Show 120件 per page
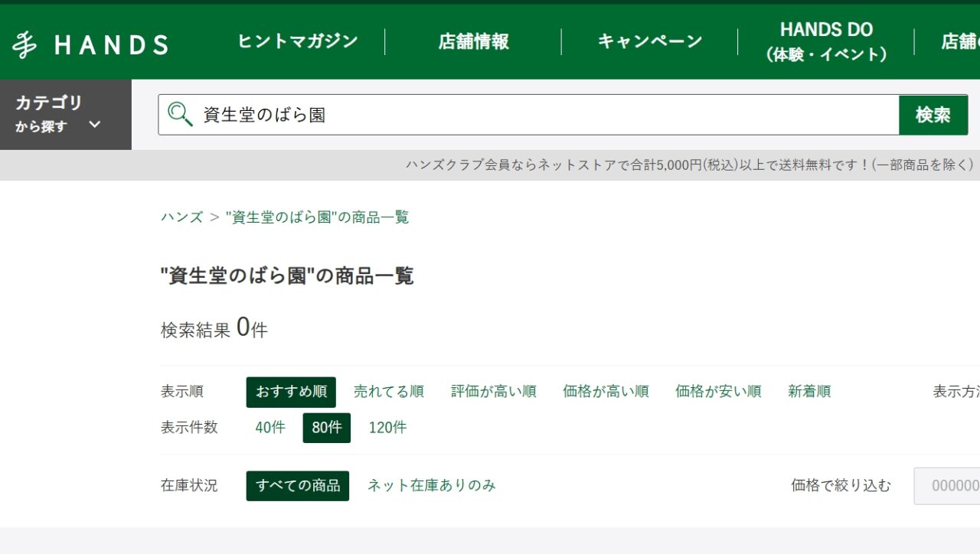This screenshot has width=980, height=554. [387, 428]
